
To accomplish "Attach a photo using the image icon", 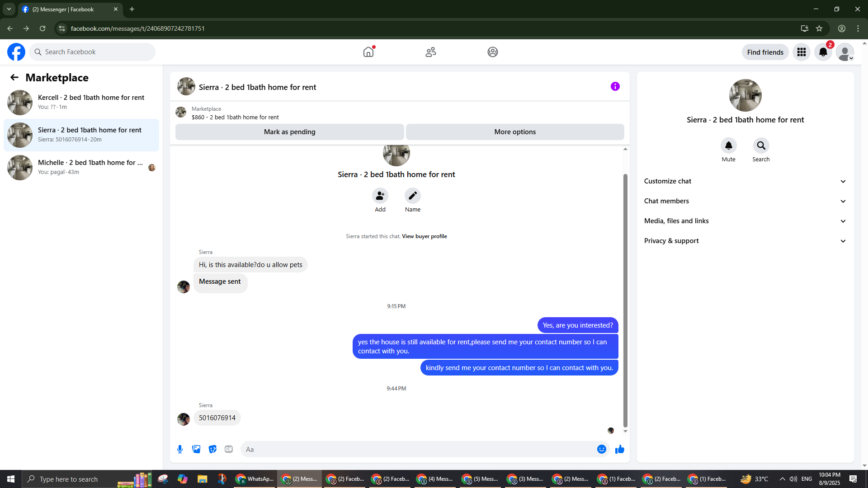I will click(196, 449).
